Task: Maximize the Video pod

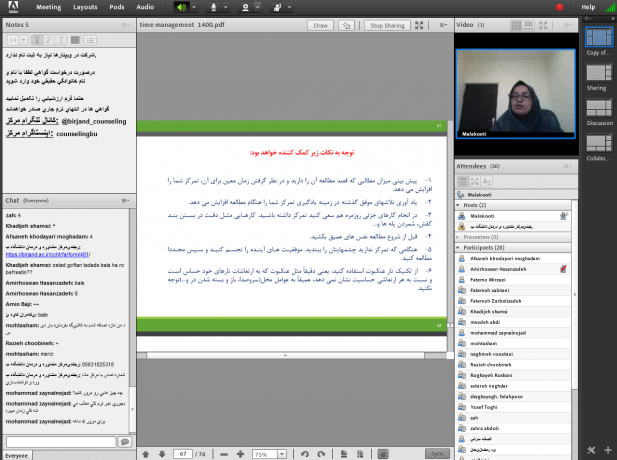Action: [543, 26]
